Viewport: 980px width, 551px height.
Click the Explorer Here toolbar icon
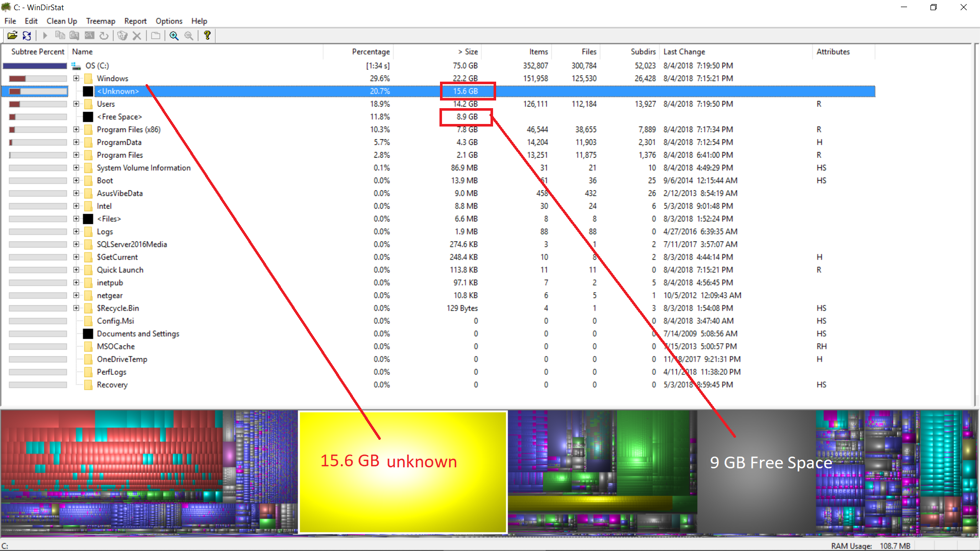(x=75, y=36)
